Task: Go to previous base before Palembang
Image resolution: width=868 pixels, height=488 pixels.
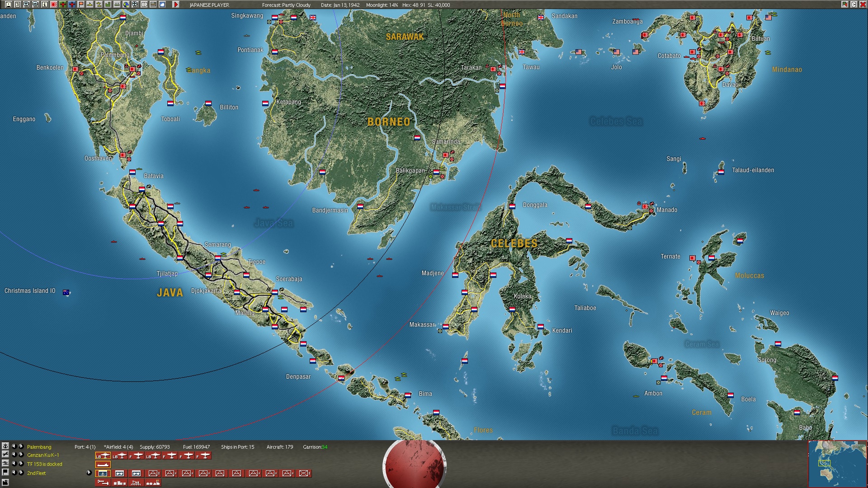Action: coord(14,446)
